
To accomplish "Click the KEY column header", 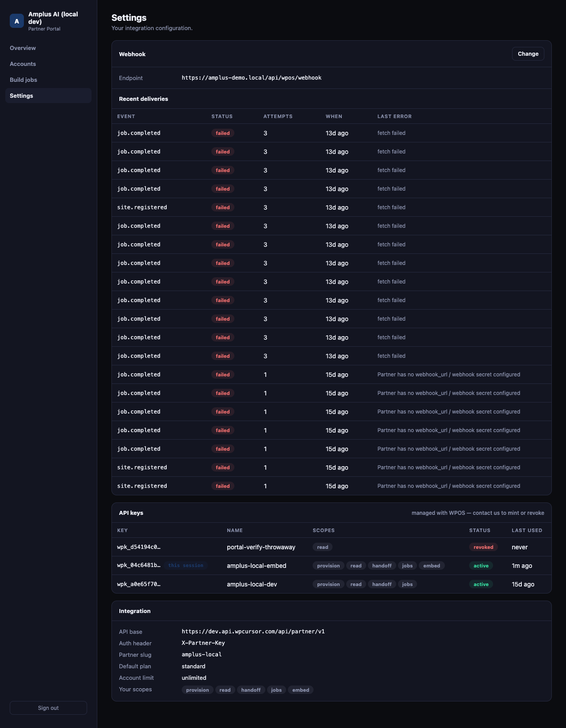I will (x=122, y=530).
